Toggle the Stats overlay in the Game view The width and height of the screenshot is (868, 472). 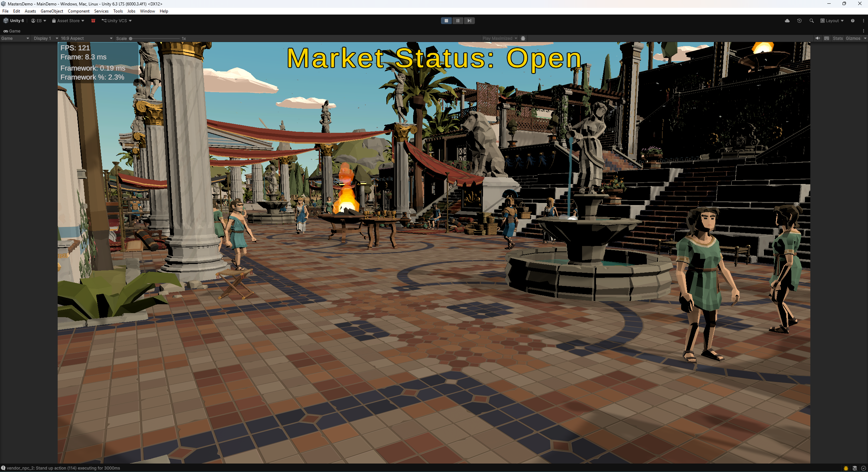pyautogui.click(x=837, y=38)
